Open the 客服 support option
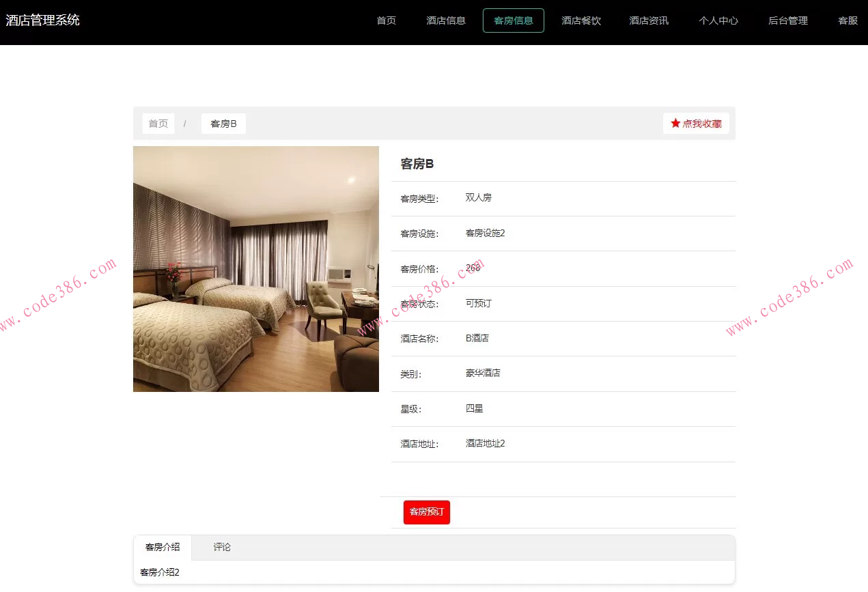This screenshot has width=868, height=592. [x=847, y=20]
